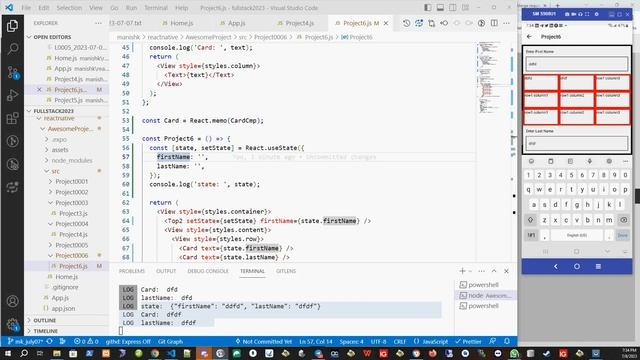Expand the Project0005 folder

(71, 245)
